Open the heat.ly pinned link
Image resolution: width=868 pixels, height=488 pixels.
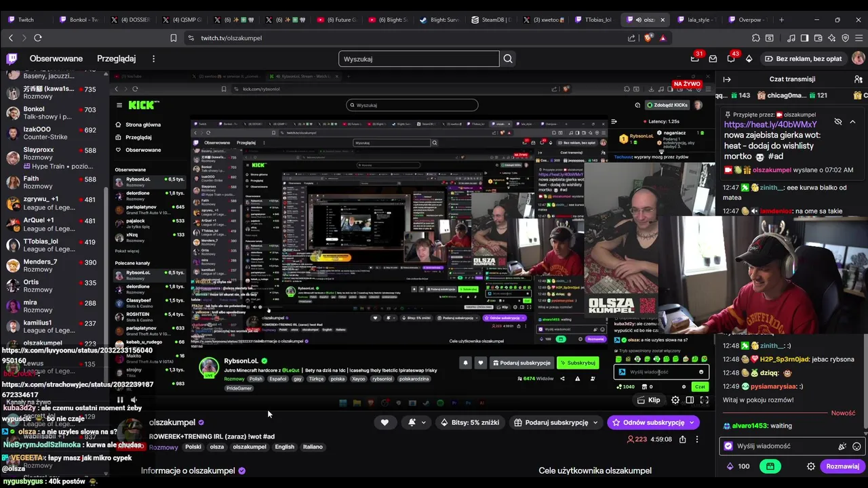[x=770, y=125]
